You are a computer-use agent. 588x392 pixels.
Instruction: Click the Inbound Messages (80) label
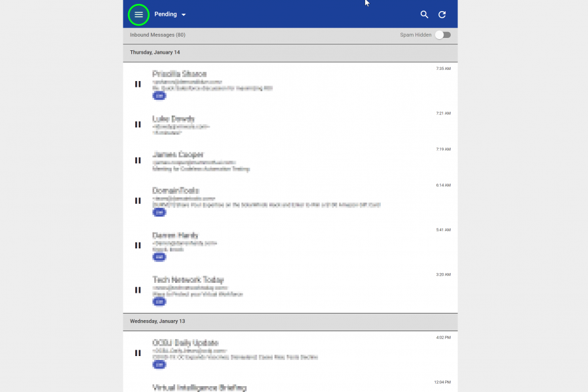(x=157, y=35)
